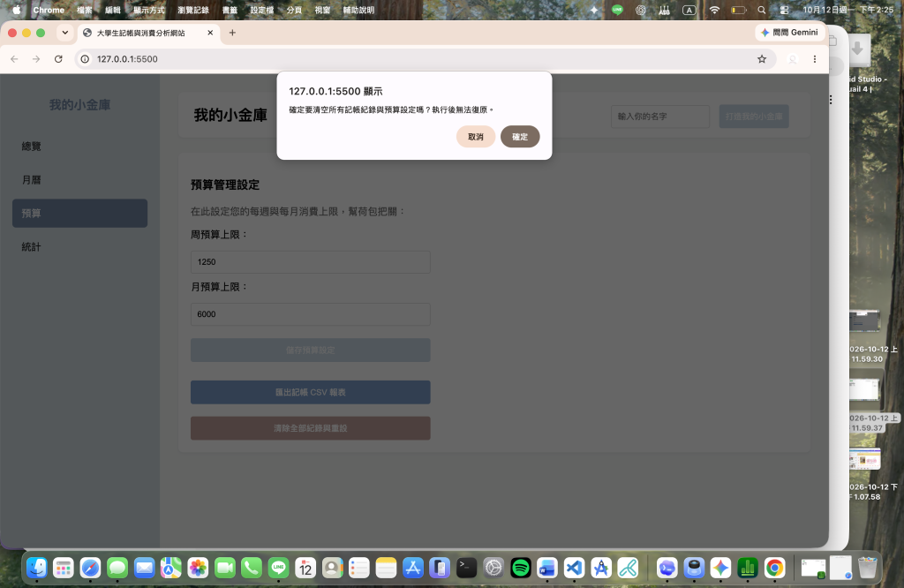This screenshot has width=904, height=588.
Task: Open the 分頁 menu
Action: point(294,10)
